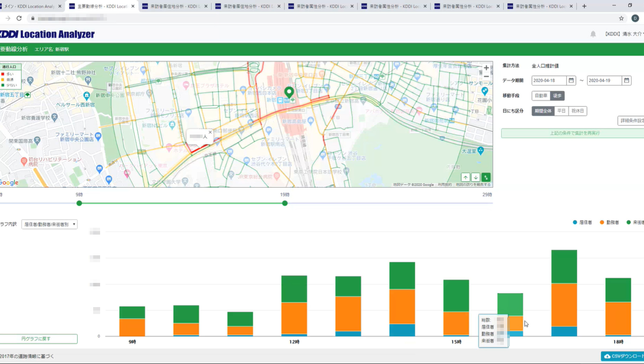Select the up arrow direction button on map
Image resolution: width=644 pixels, height=364 pixels.
465,177
